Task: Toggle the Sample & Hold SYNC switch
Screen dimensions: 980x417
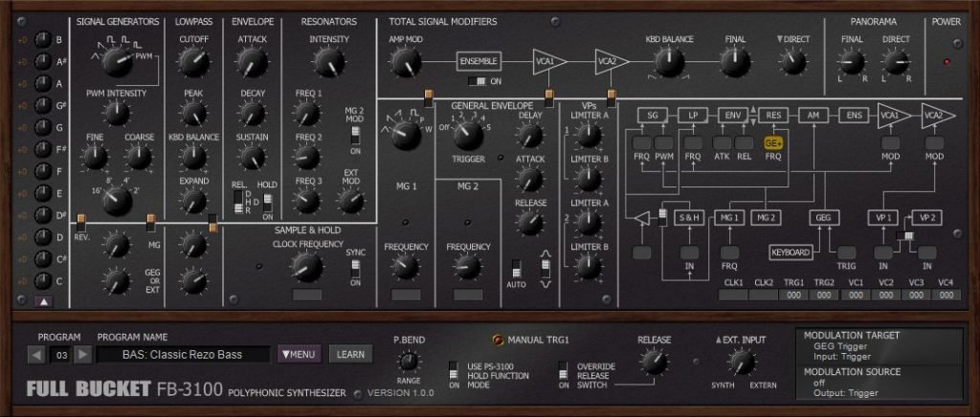Action: click(x=355, y=269)
